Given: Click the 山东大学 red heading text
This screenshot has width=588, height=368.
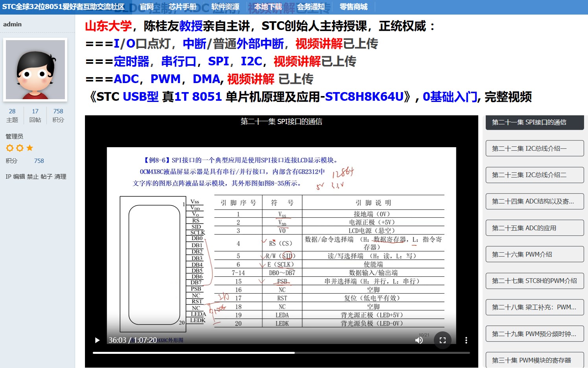Looking at the screenshot, I should (x=109, y=26).
